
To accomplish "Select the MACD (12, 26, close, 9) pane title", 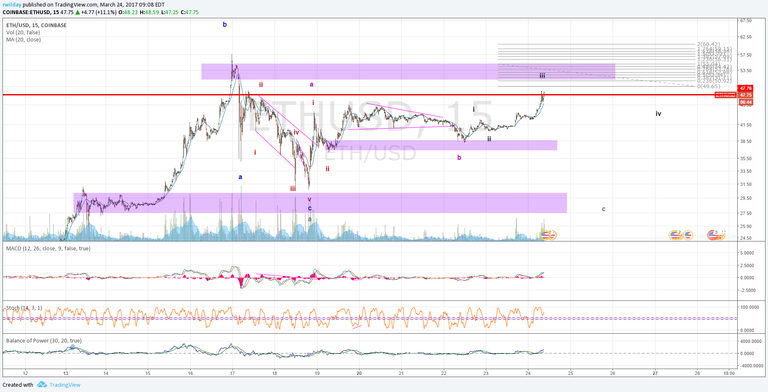I will 48,249.
